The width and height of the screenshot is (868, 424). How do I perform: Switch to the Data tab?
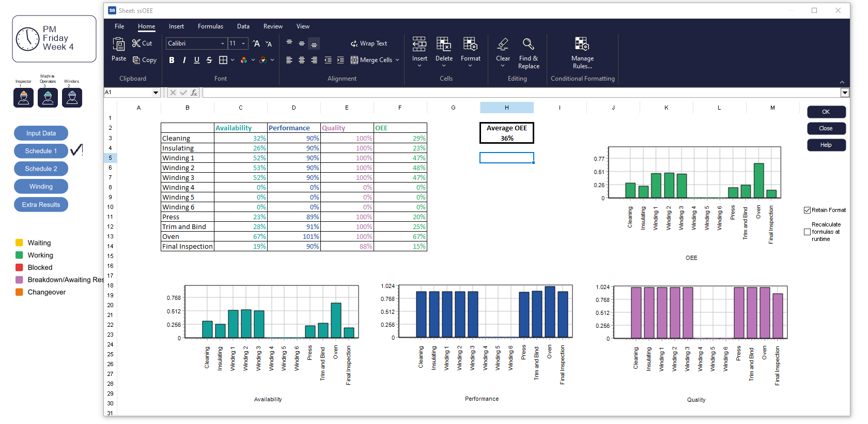point(243,26)
